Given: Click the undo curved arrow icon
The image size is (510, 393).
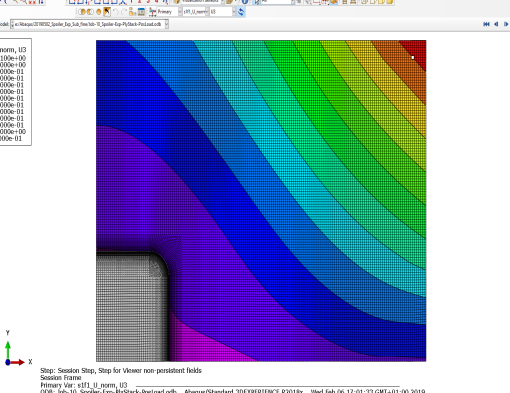Looking at the screenshot, I should pyautogui.click(x=116, y=12).
